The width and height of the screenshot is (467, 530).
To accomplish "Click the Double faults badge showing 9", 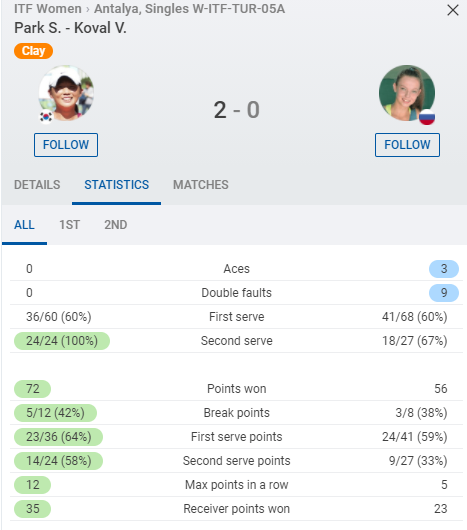I will tap(444, 293).
